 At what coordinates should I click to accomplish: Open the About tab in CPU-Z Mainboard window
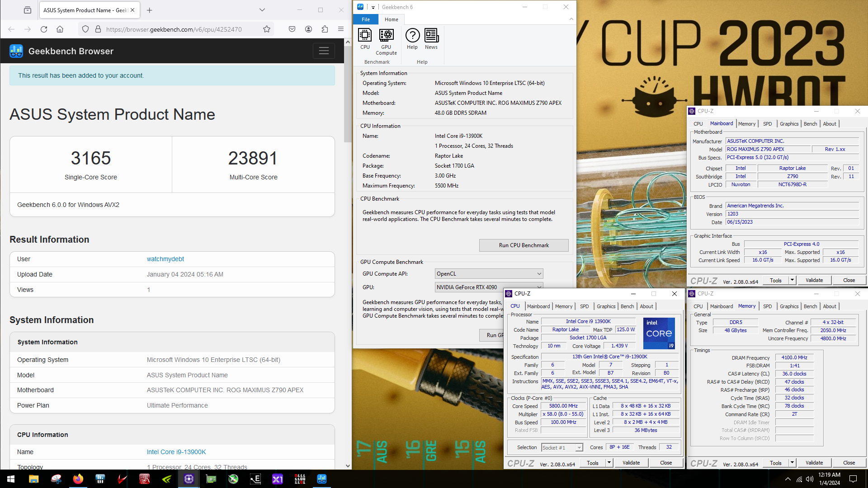tap(830, 124)
